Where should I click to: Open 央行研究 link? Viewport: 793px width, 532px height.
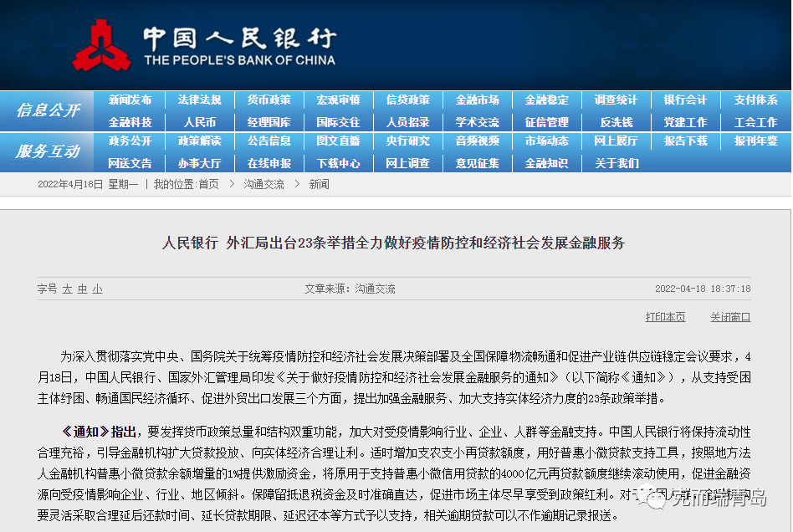(407, 141)
